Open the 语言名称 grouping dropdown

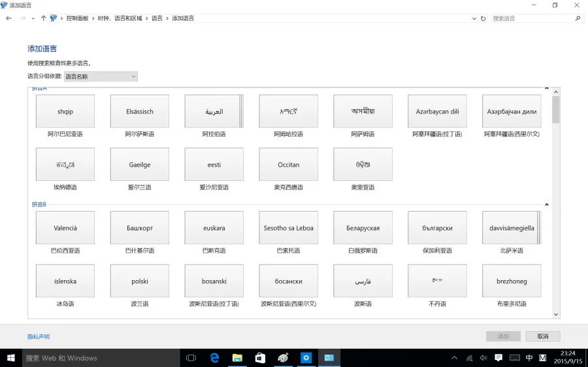point(101,76)
